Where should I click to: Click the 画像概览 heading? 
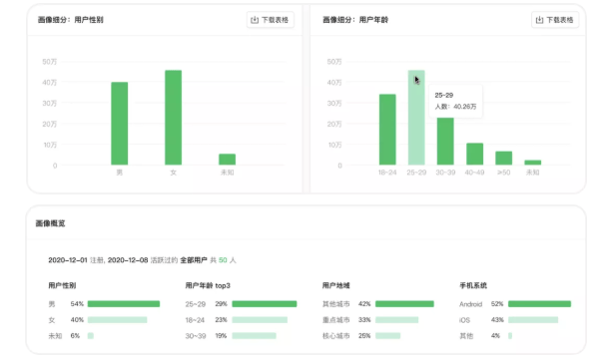click(51, 223)
